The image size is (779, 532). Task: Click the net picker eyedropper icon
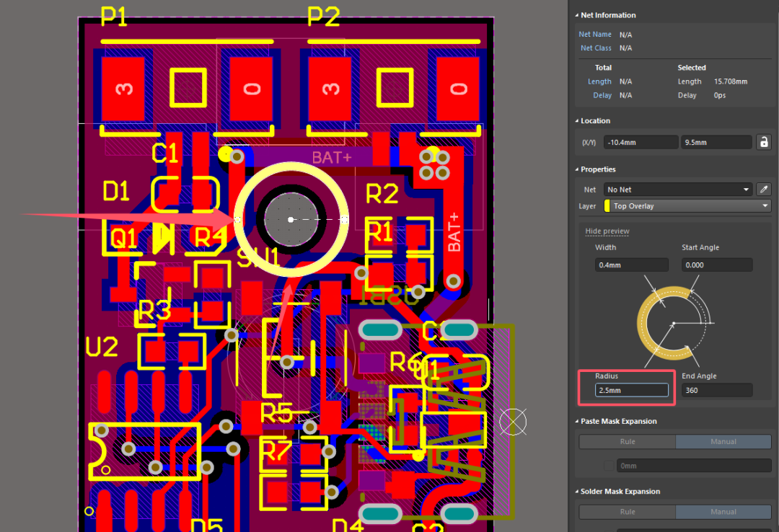click(x=763, y=190)
